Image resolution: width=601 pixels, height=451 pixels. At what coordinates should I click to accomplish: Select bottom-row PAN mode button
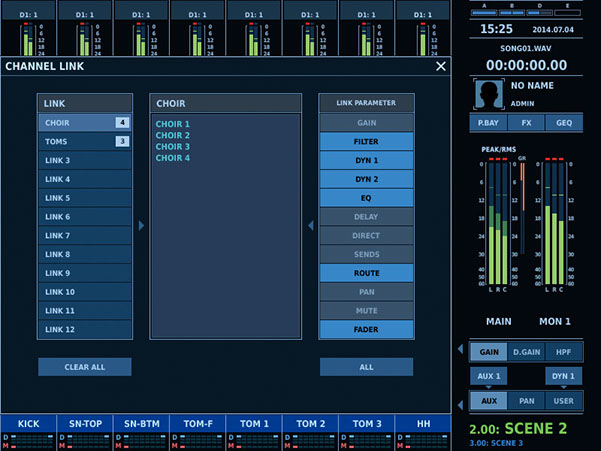click(526, 401)
